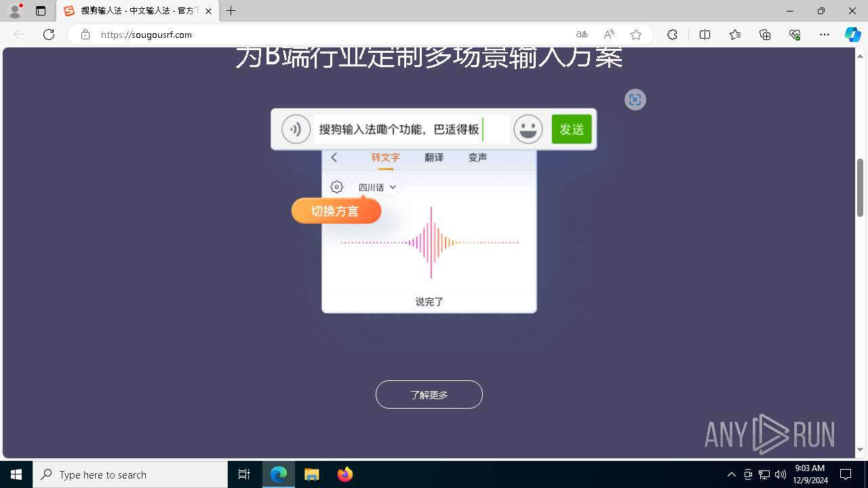Image resolution: width=868 pixels, height=488 pixels.
Task: Click the 了解更多 button
Action: pos(429,394)
